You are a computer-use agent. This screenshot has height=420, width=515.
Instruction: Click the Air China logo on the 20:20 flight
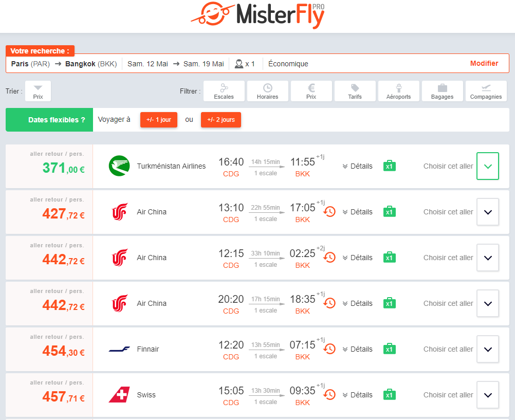tap(120, 303)
